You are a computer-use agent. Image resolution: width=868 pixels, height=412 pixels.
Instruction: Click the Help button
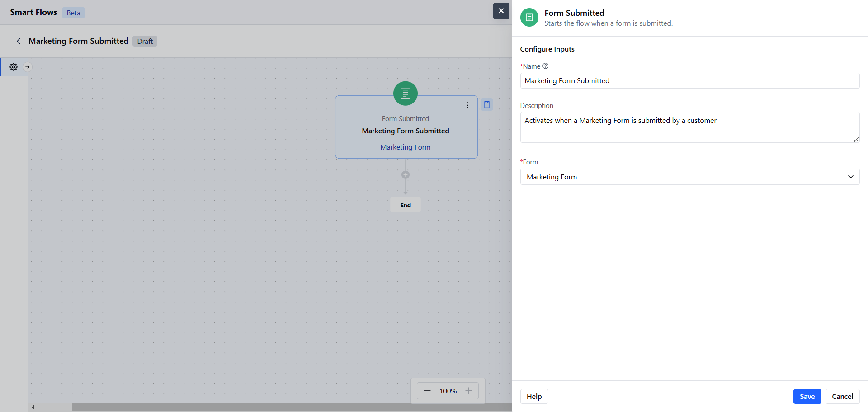pyautogui.click(x=534, y=397)
